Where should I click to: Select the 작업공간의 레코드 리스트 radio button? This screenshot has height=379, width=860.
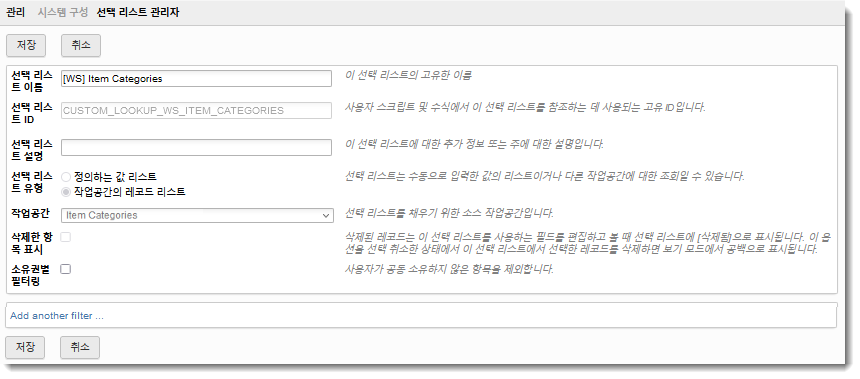[x=66, y=192]
